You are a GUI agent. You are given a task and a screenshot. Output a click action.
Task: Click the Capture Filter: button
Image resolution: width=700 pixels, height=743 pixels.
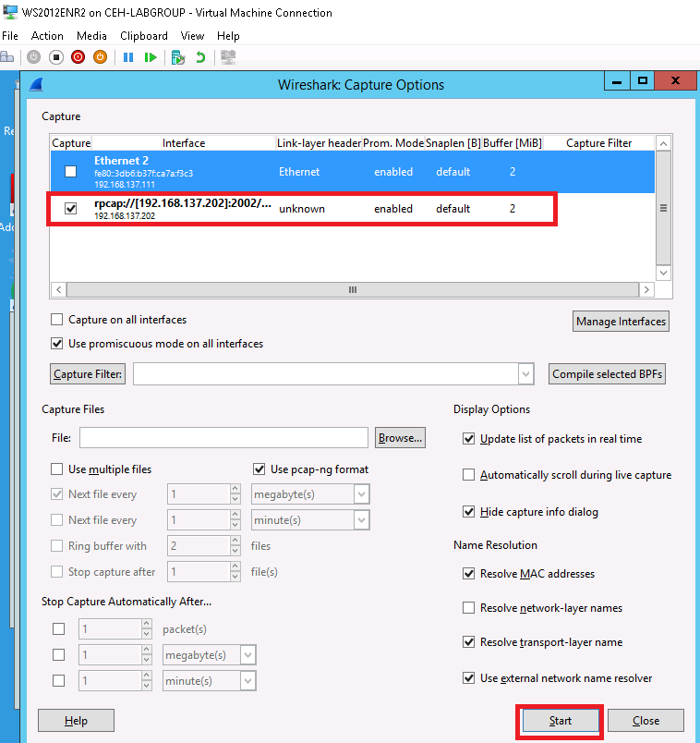(x=88, y=374)
